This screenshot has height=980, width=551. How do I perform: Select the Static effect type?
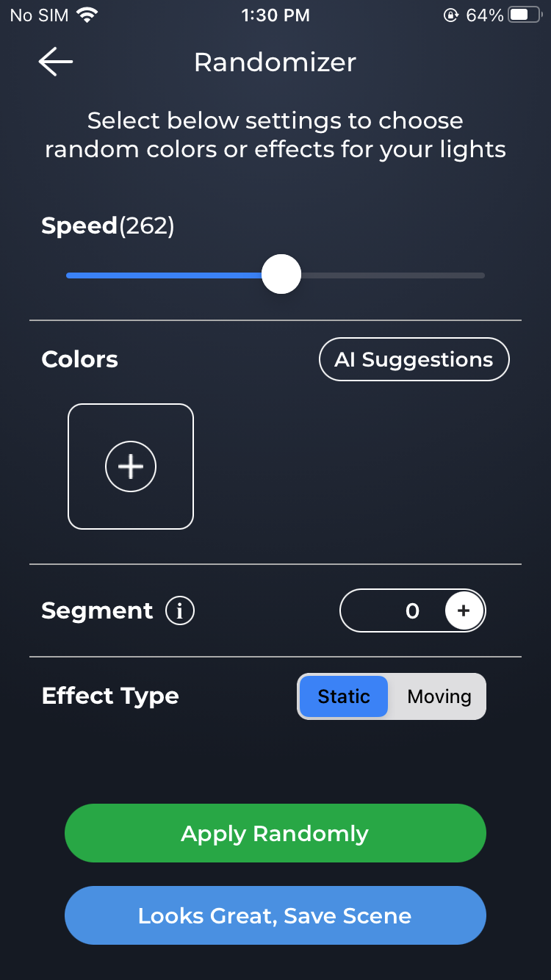click(x=343, y=696)
